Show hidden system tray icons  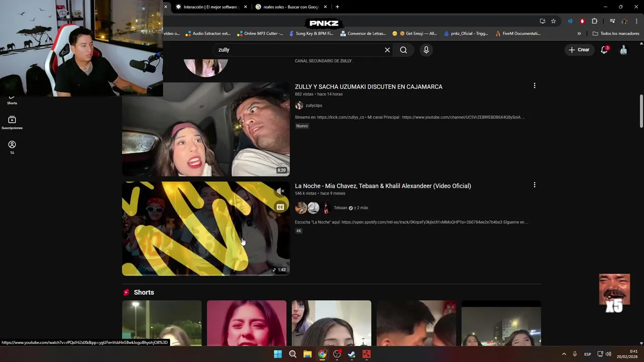(x=564, y=354)
